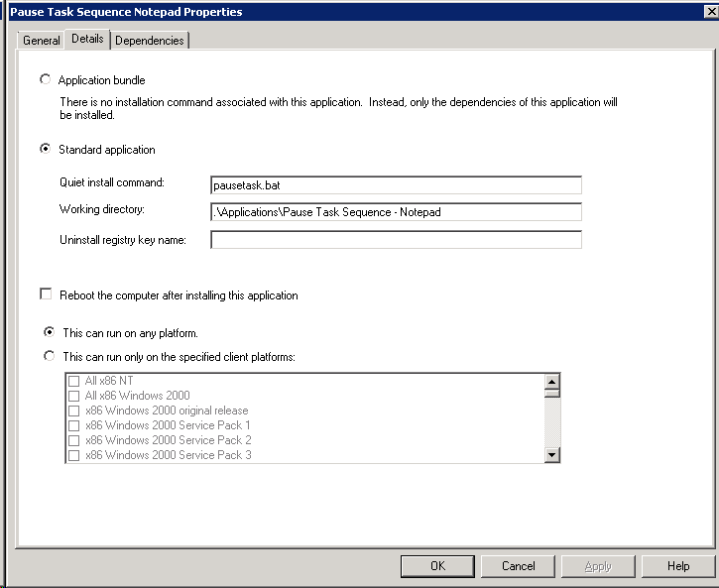The width and height of the screenshot is (719, 588).
Task: Enable reboot after installing this application
Action: [x=46, y=294]
